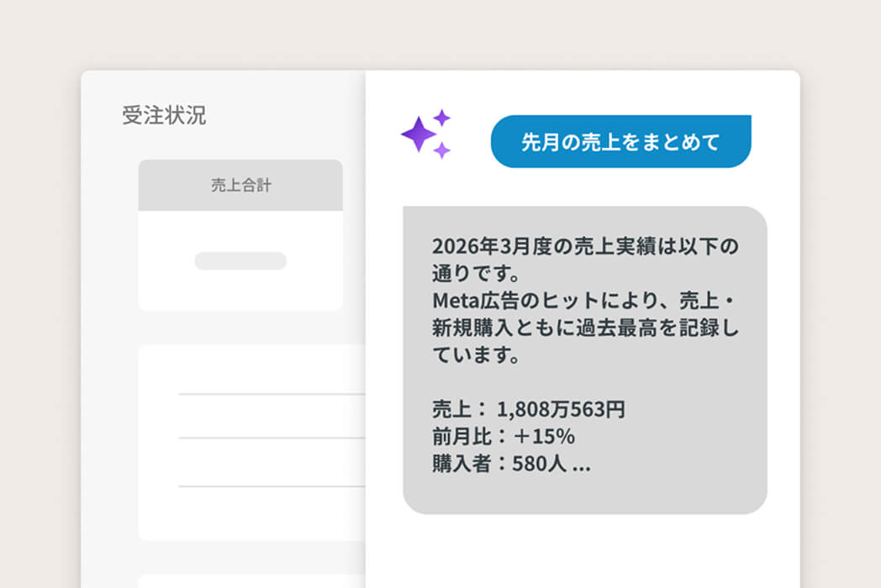Select the 新規購入ともに過去最高 line
The width and height of the screenshot is (881, 588).
pos(585,328)
